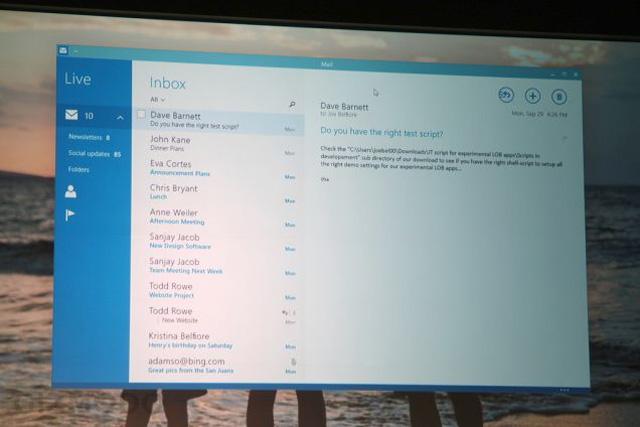Click the Mail envelope icon in sidebar
Image resolution: width=640 pixels, height=427 pixels.
point(71,115)
